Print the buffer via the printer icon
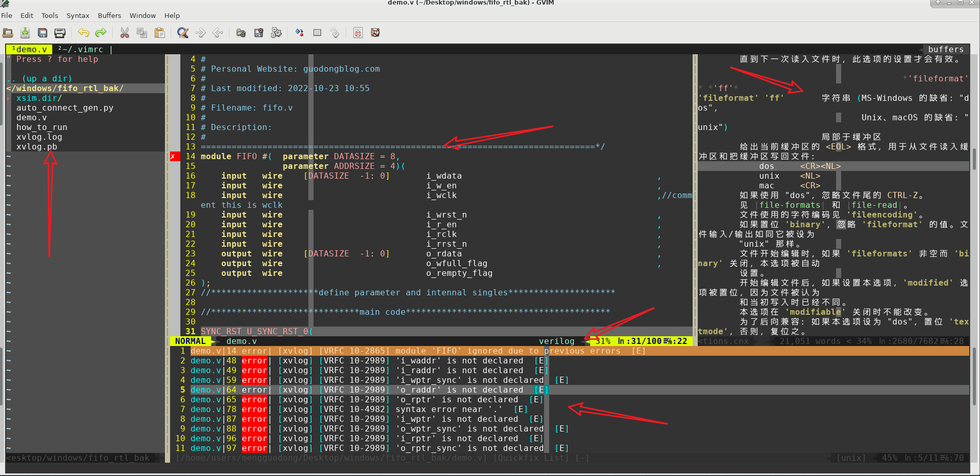 [x=60, y=32]
